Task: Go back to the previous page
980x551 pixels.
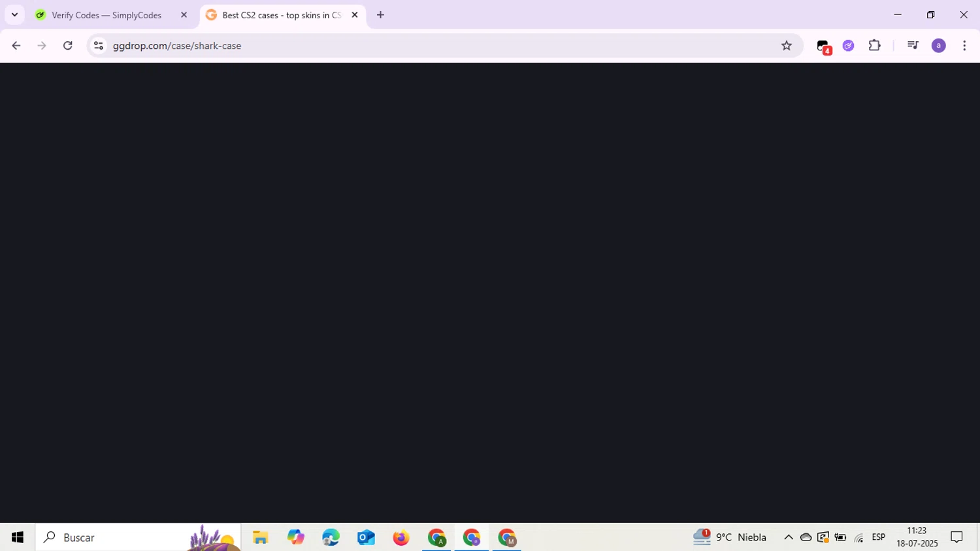Action: point(16,46)
